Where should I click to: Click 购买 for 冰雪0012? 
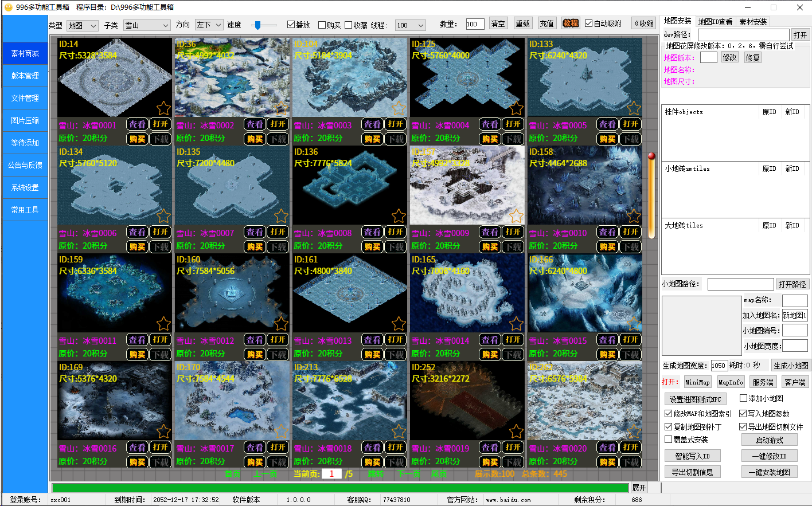(255, 354)
